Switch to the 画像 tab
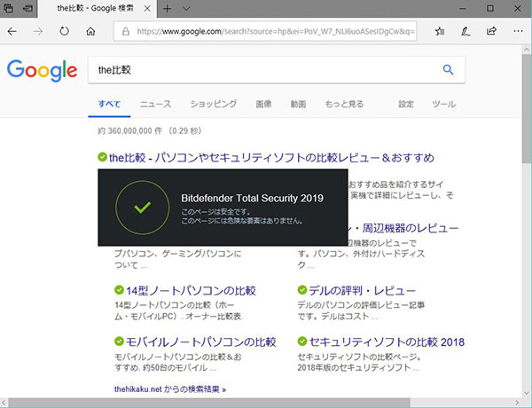This screenshot has height=408, width=532. [263, 104]
